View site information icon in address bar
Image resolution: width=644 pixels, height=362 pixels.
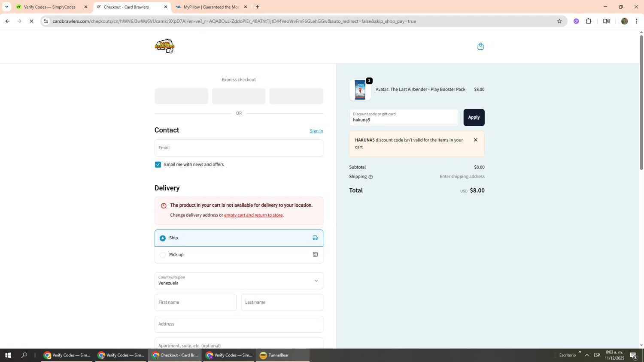[46, 21]
